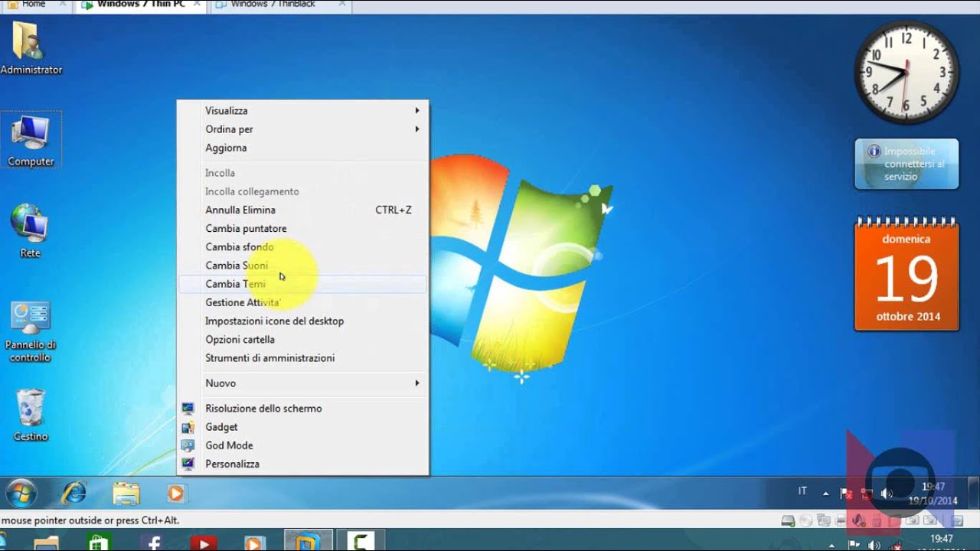Click the calendar gadget showing 19

coord(906,274)
